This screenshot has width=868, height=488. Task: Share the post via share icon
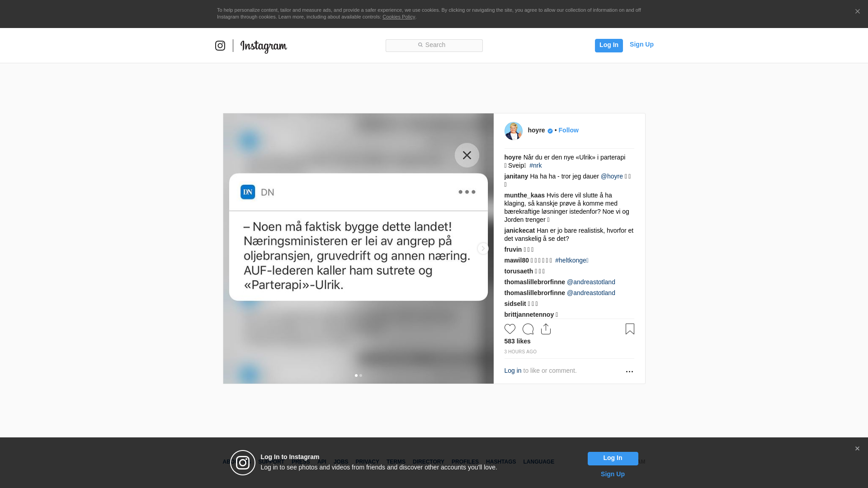(x=546, y=329)
